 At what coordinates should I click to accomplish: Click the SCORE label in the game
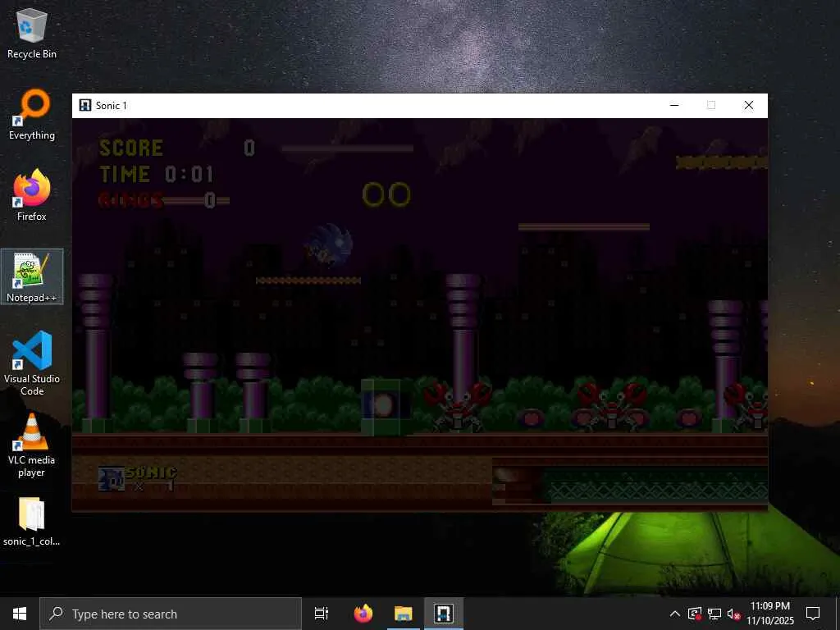point(131,148)
